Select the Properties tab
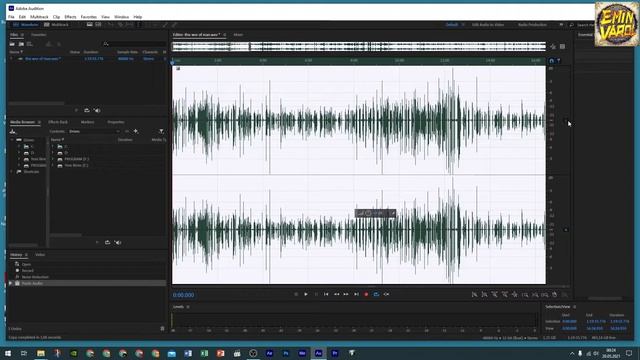 [116, 122]
